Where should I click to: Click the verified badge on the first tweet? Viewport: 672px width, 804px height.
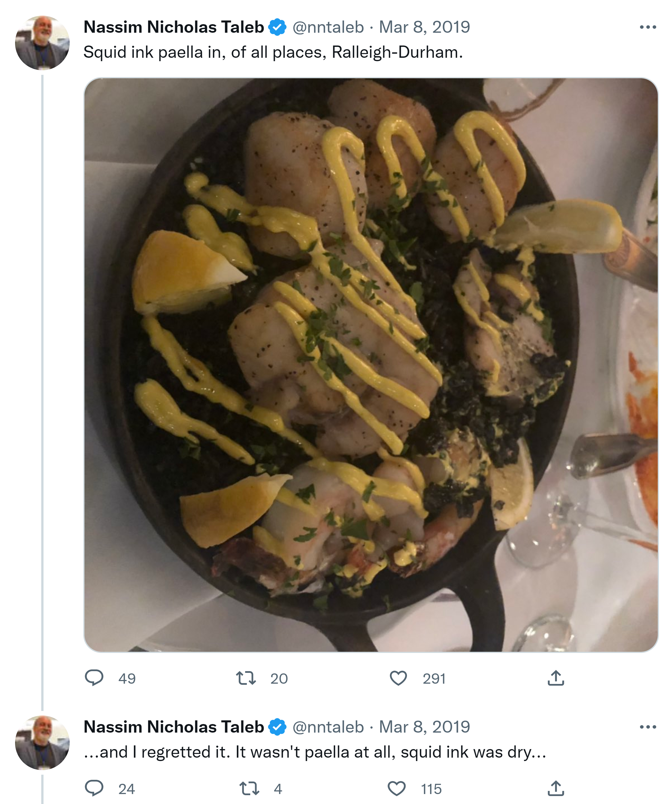tap(277, 27)
